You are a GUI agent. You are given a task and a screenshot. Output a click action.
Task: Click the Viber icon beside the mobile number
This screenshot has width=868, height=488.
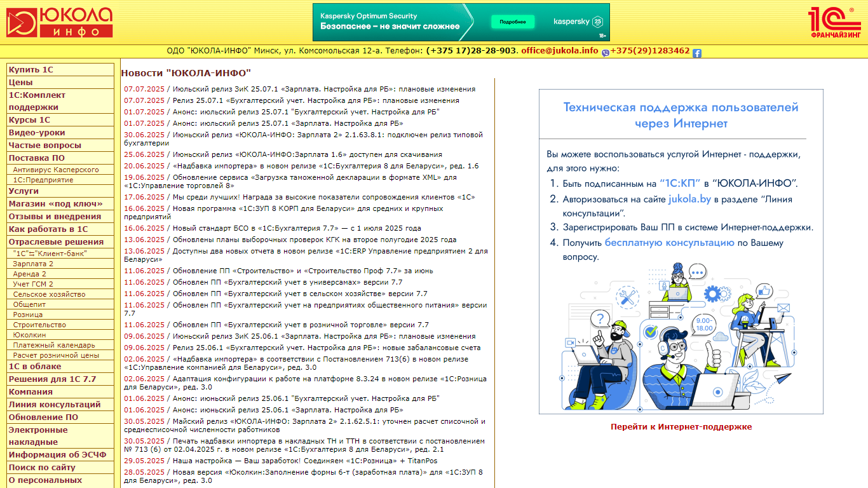pos(606,53)
